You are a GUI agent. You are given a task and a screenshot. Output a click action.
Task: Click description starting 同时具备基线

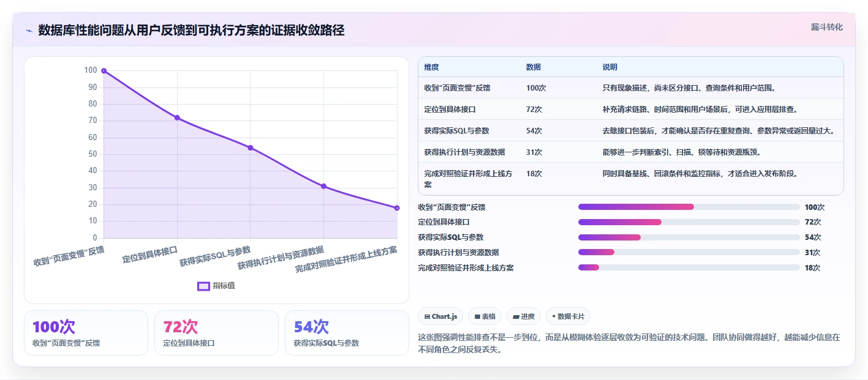pos(700,174)
